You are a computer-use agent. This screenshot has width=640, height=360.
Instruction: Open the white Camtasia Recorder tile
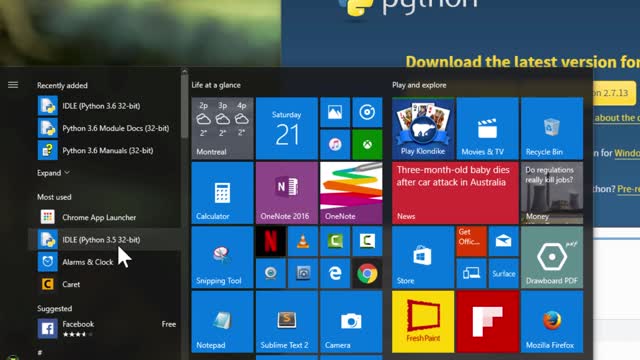(x=367, y=241)
